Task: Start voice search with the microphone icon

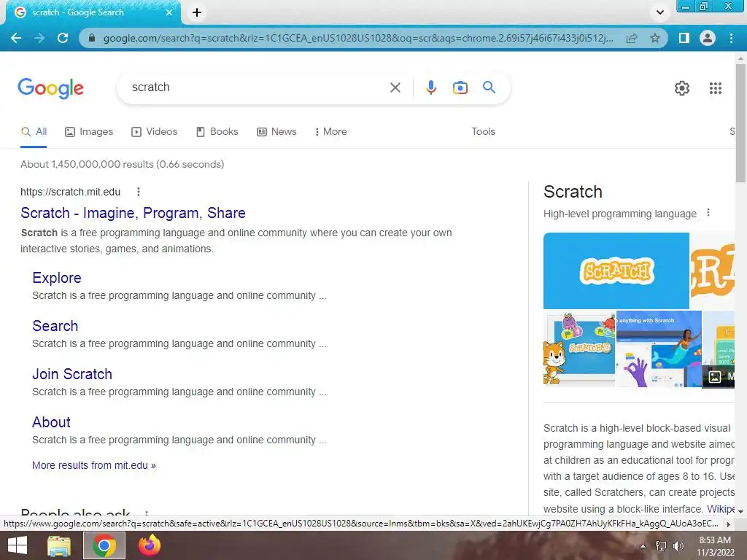Action: [430, 87]
